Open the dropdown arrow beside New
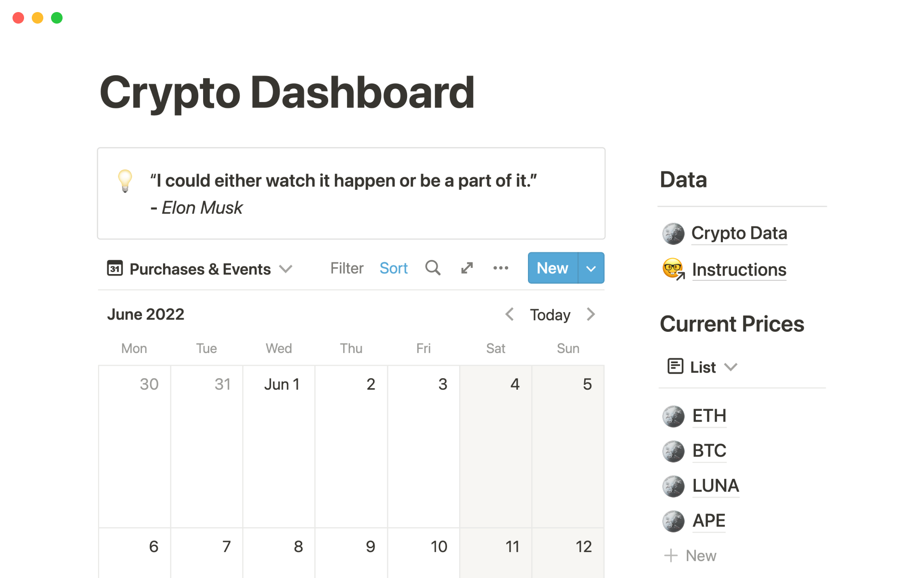924x578 pixels. (x=591, y=268)
